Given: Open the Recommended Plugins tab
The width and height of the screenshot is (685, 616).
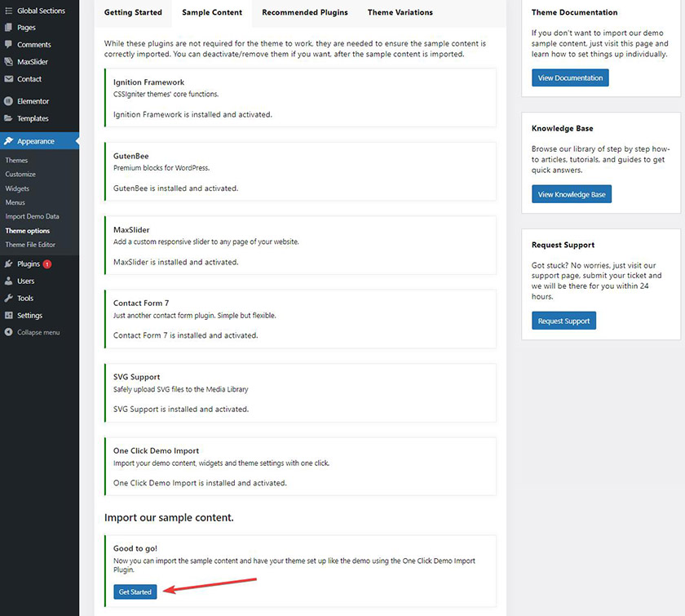Looking at the screenshot, I should (305, 12).
